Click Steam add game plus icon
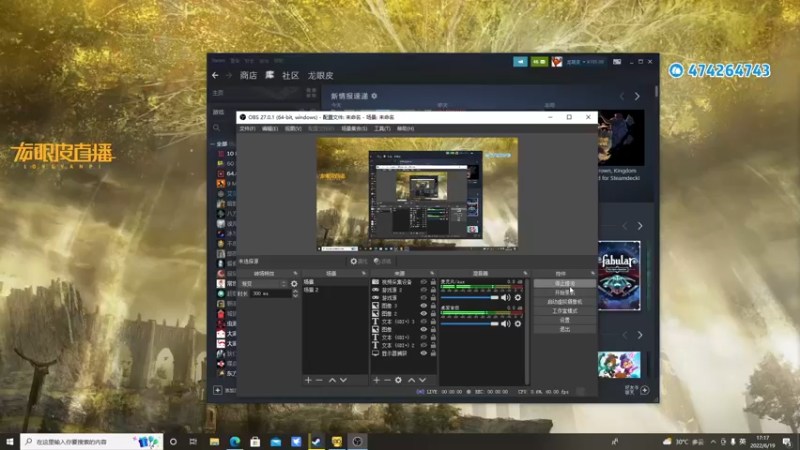 point(217,390)
